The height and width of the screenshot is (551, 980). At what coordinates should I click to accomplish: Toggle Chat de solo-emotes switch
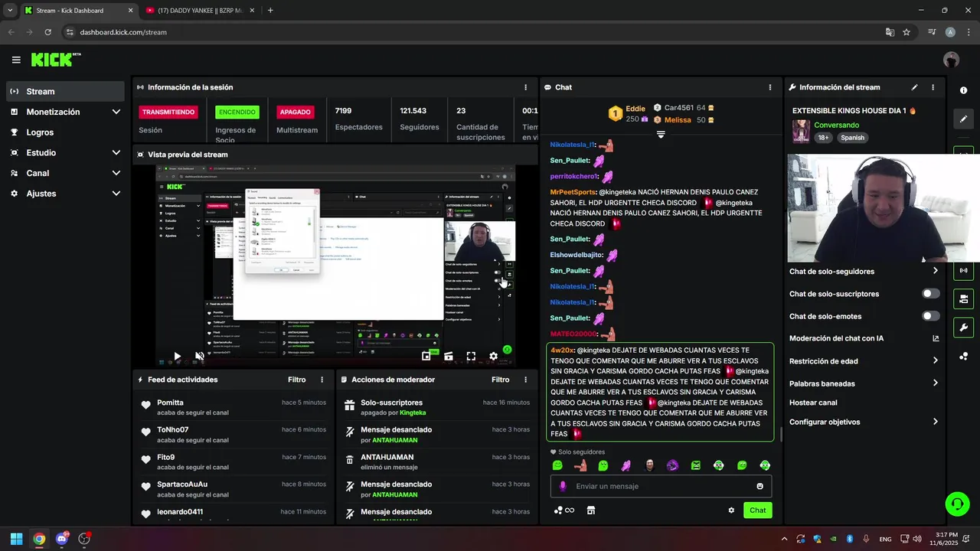pyautogui.click(x=931, y=316)
